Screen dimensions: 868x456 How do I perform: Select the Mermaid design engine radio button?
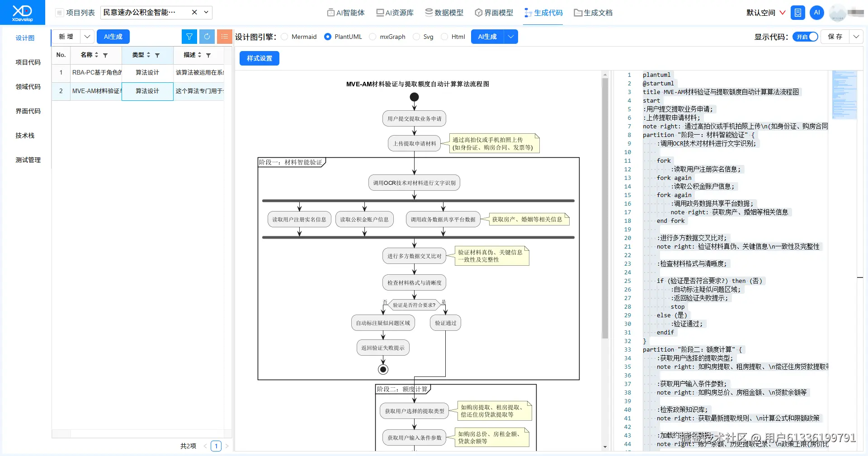(284, 37)
